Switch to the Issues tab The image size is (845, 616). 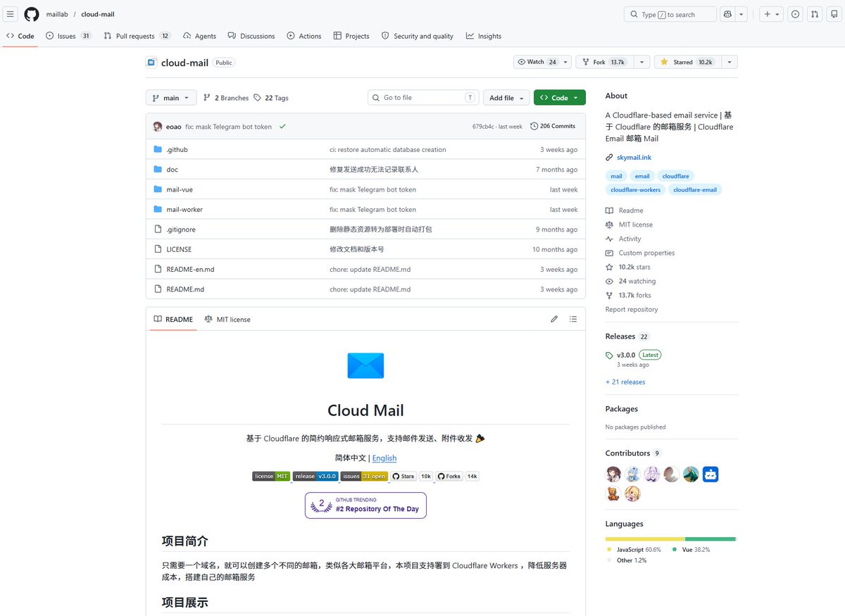point(68,36)
